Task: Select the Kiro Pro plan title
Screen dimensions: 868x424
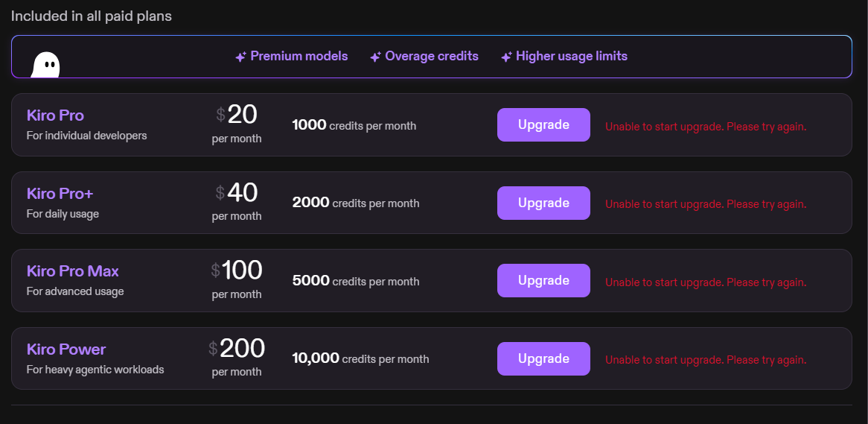Action: pos(55,116)
